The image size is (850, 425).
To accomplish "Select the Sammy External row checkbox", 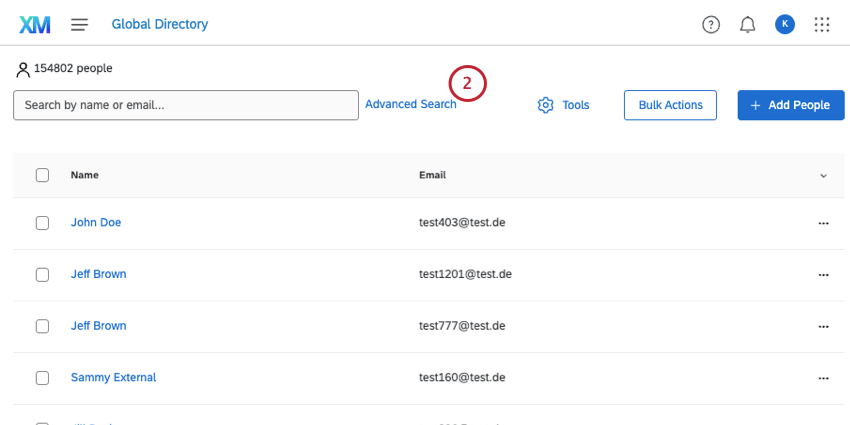I will coord(42,378).
